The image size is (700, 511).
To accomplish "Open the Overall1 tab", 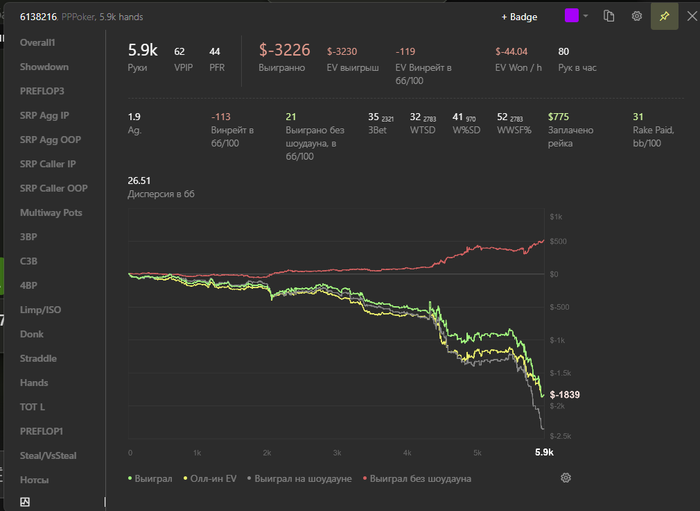I will pos(38,42).
